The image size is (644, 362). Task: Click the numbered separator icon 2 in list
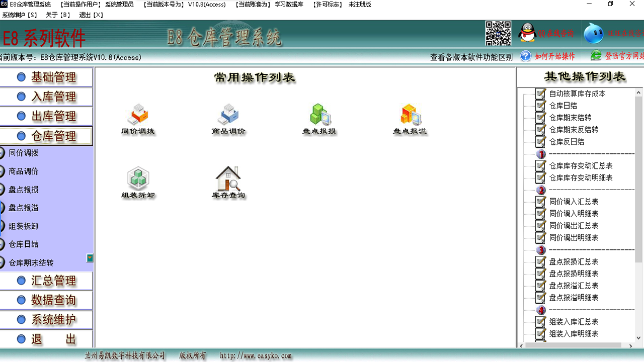coord(541,190)
